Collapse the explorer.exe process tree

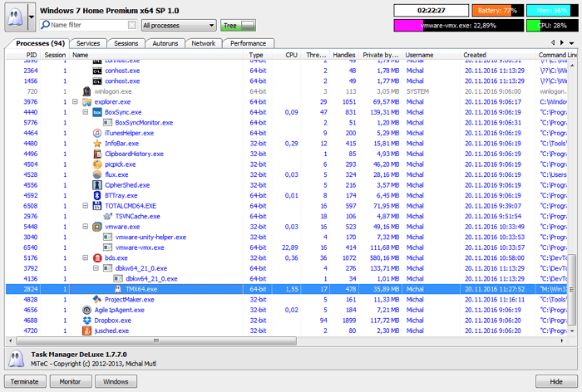click(76, 101)
